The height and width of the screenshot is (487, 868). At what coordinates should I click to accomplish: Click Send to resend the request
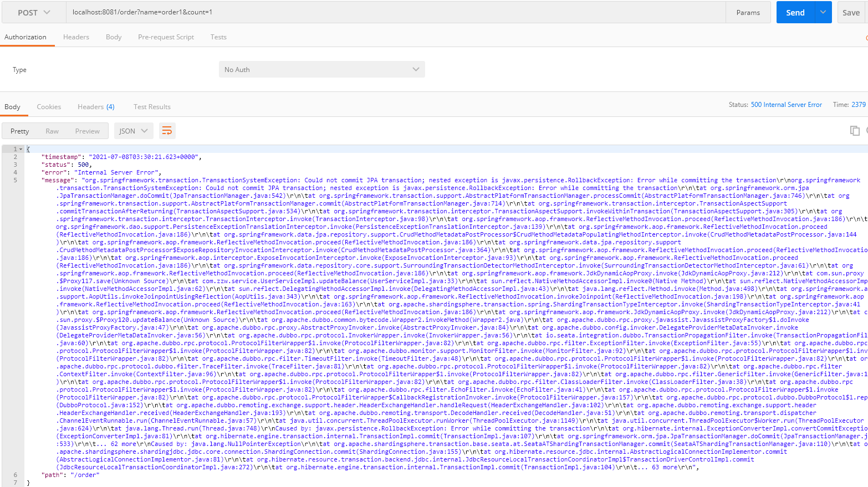coord(795,11)
